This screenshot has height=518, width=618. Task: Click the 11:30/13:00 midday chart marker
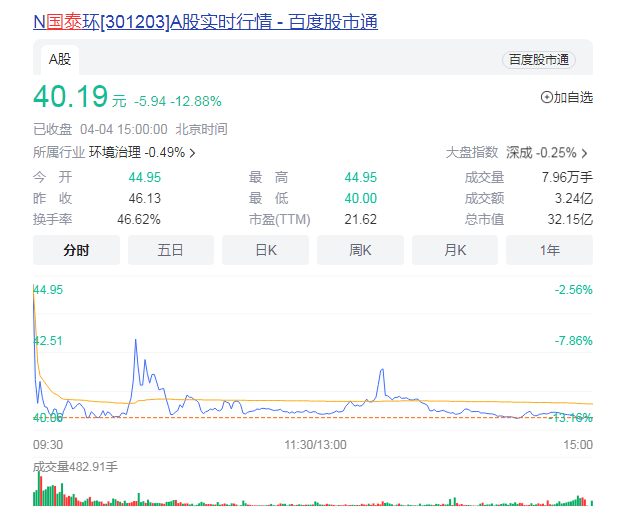(314, 444)
